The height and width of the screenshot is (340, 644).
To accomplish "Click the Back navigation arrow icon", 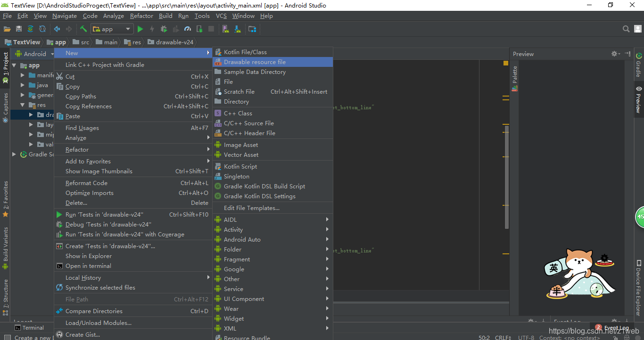I will click(x=57, y=29).
